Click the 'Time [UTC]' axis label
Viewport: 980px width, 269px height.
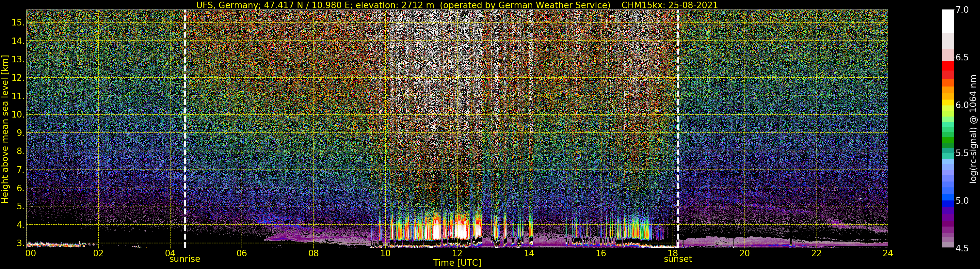click(457, 263)
